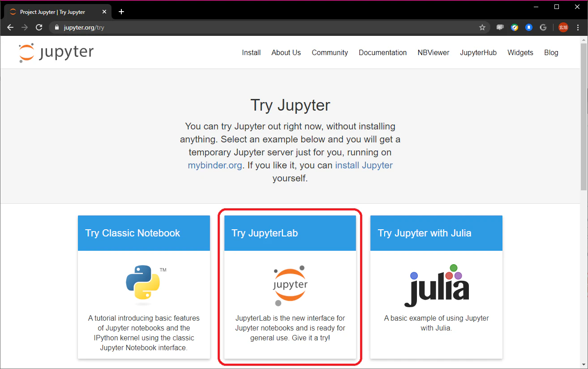Open the Chrome three-dot menu
This screenshot has width=588, height=369.
(577, 27)
